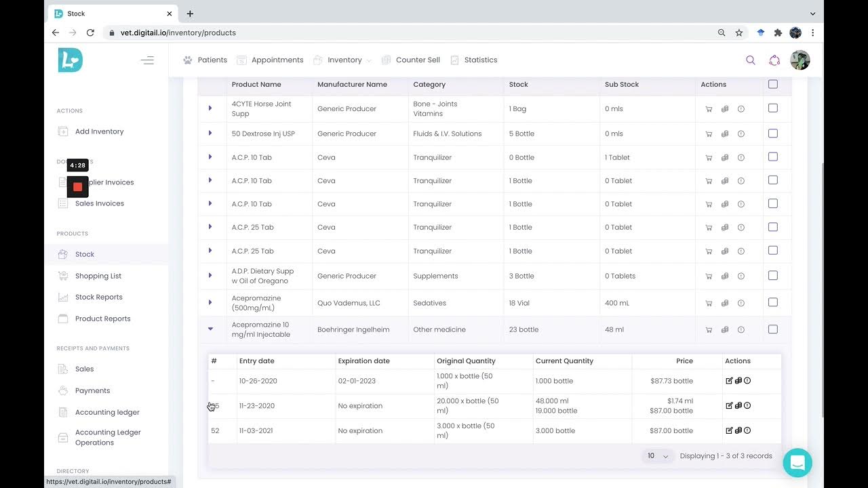Click the sidebar collapse hamburger icon
This screenshot has width=868, height=488.
[x=147, y=60]
